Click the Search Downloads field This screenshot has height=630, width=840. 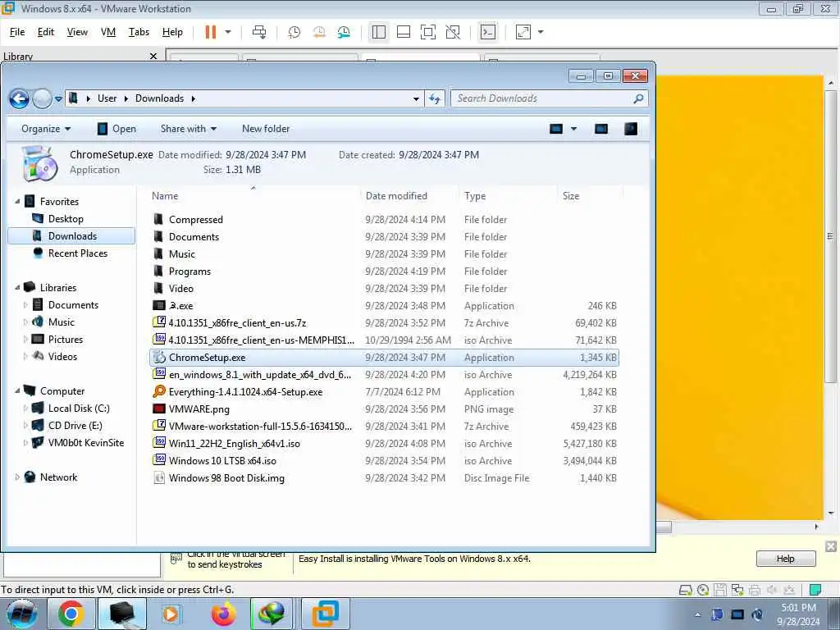[549, 98]
